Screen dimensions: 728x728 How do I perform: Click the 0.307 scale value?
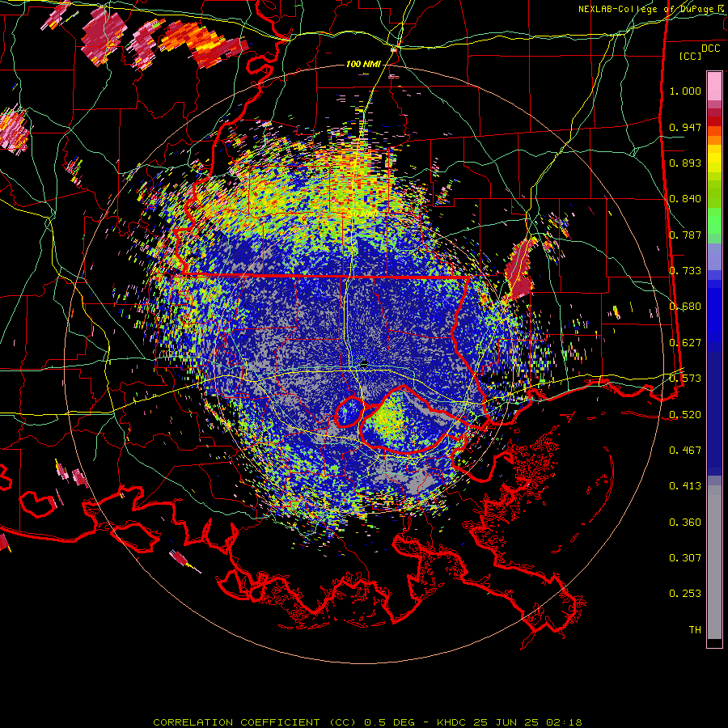[685, 558]
